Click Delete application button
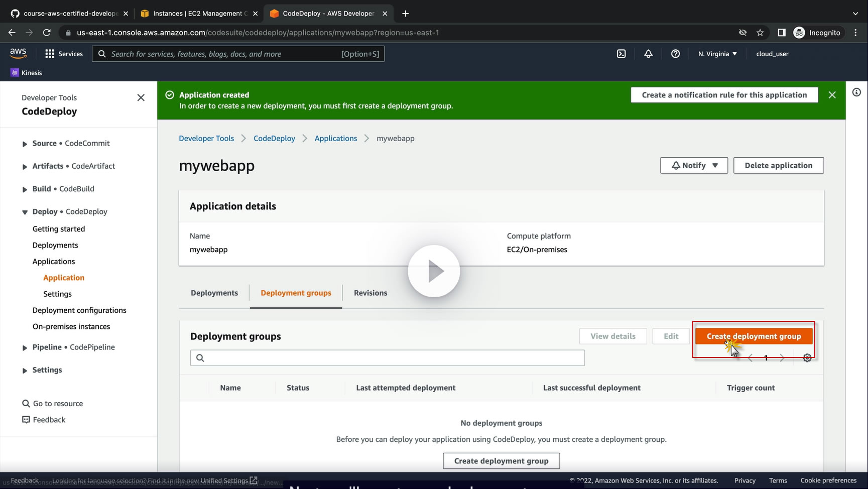 pos(778,166)
